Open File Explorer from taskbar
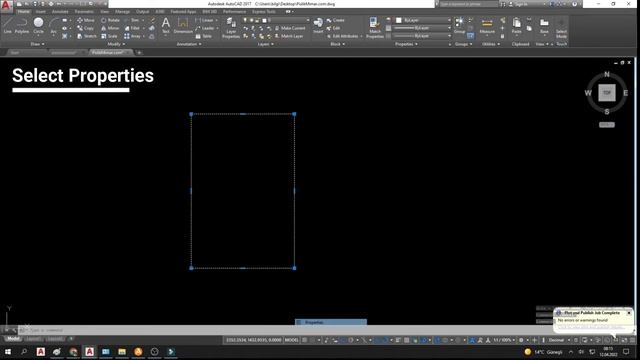This screenshot has height=360, width=640. [x=122, y=352]
